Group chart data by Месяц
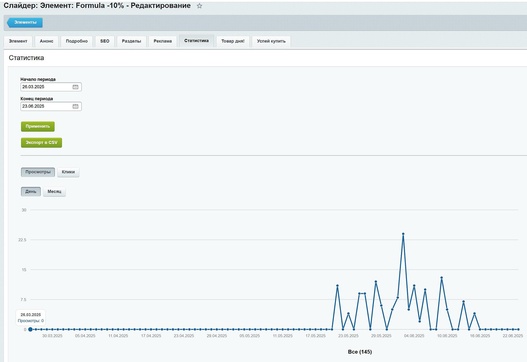 click(x=54, y=191)
